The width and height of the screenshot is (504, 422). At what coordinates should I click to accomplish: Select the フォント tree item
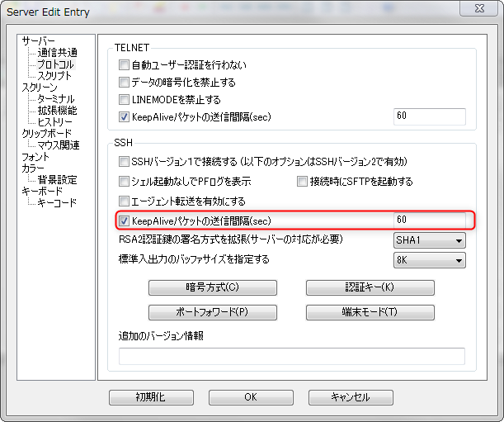point(35,157)
